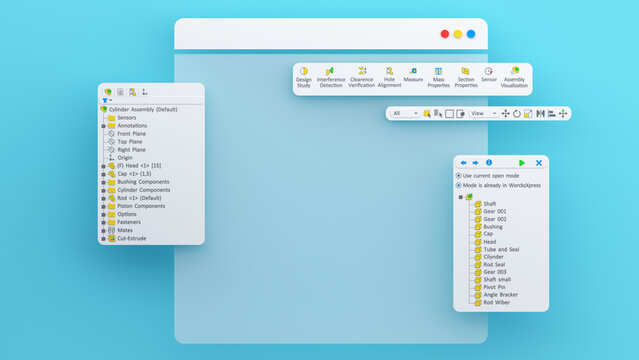Open the Design Study tool

(x=304, y=77)
